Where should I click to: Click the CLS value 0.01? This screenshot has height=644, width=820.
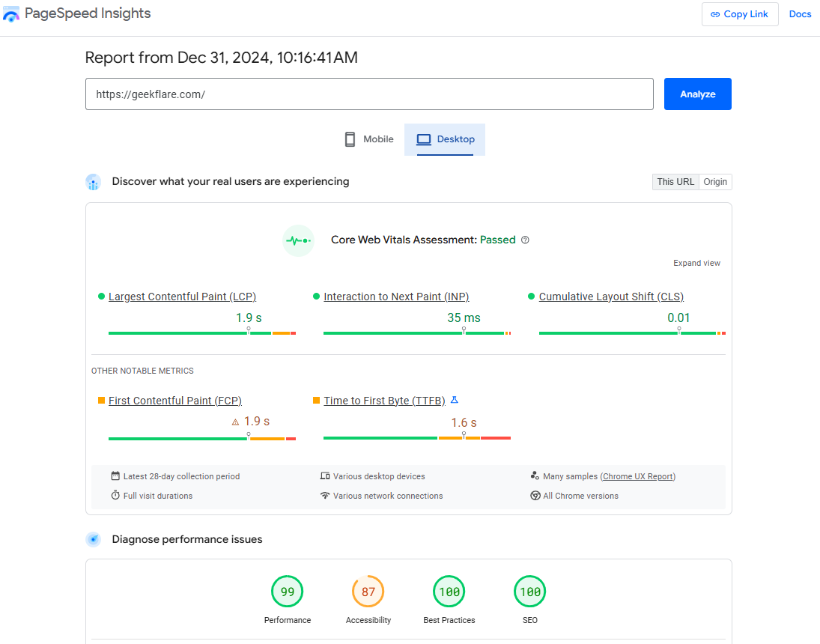click(678, 318)
